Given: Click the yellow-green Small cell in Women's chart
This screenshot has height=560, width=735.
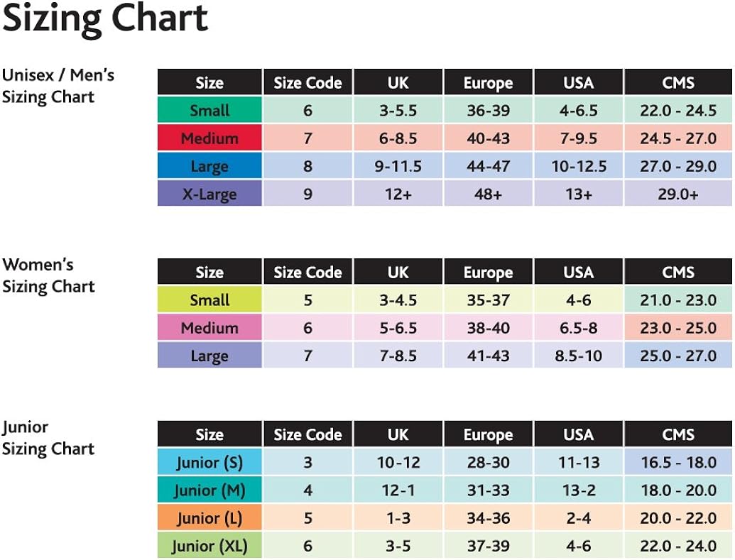Looking at the screenshot, I should [x=209, y=300].
